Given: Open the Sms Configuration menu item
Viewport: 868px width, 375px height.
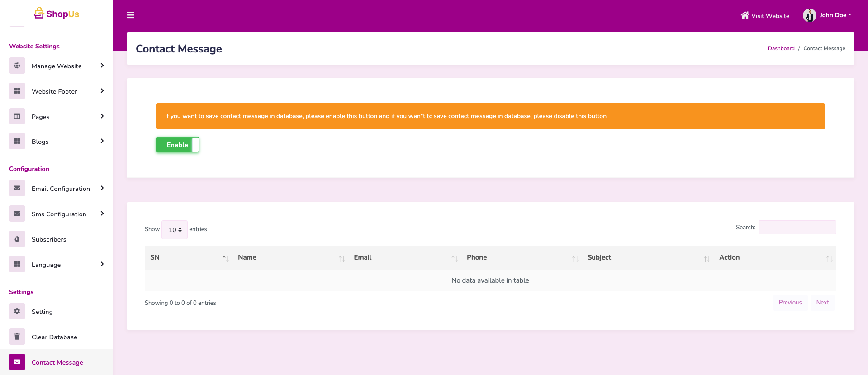Looking at the screenshot, I should coord(59,214).
